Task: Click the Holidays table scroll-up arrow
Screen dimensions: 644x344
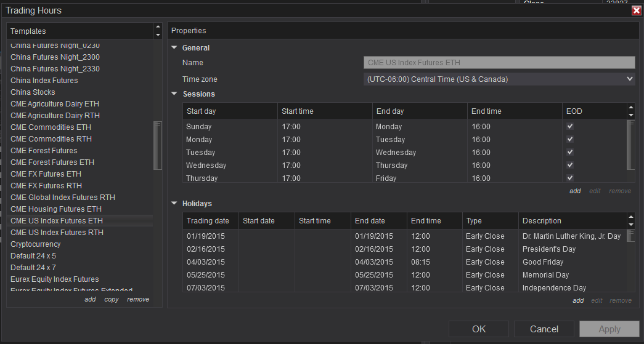Action: (x=630, y=217)
